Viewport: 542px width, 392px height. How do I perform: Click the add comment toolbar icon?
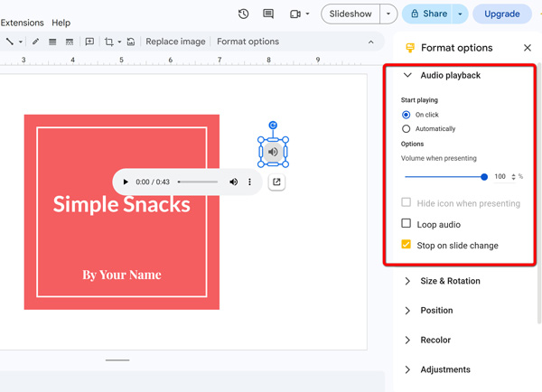point(89,42)
